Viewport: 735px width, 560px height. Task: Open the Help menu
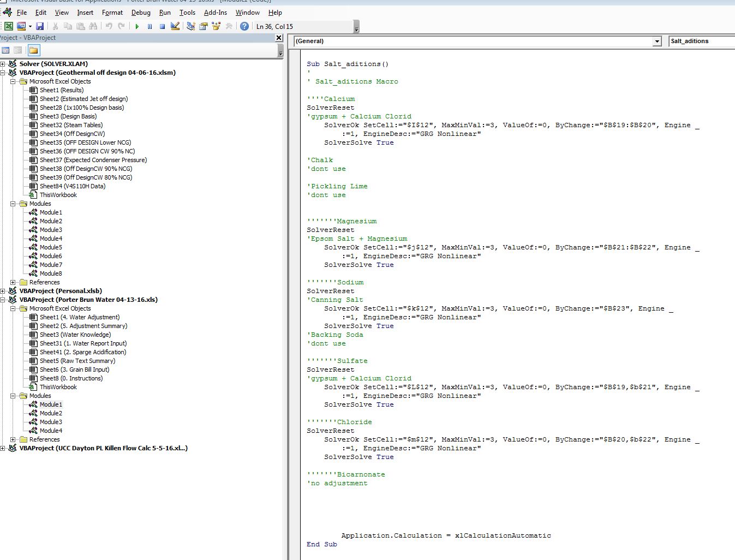pyautogui.click(x=275, y=12)
